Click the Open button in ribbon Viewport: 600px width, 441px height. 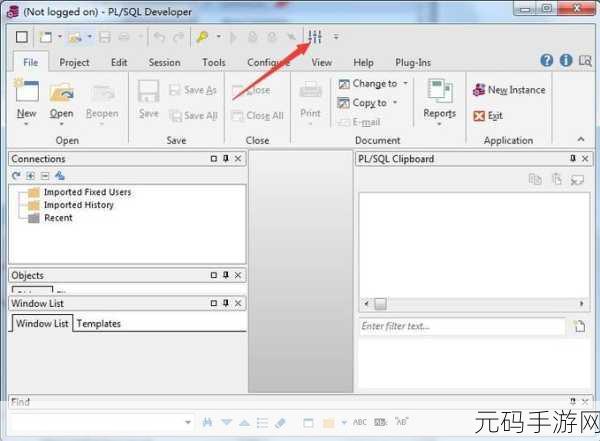pos(61,101)
